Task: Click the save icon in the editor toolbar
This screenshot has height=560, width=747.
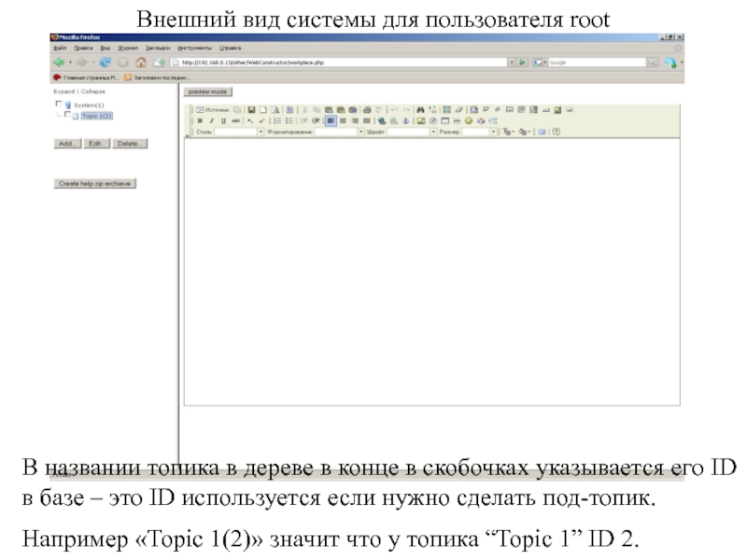Action: tap(250, 109)
